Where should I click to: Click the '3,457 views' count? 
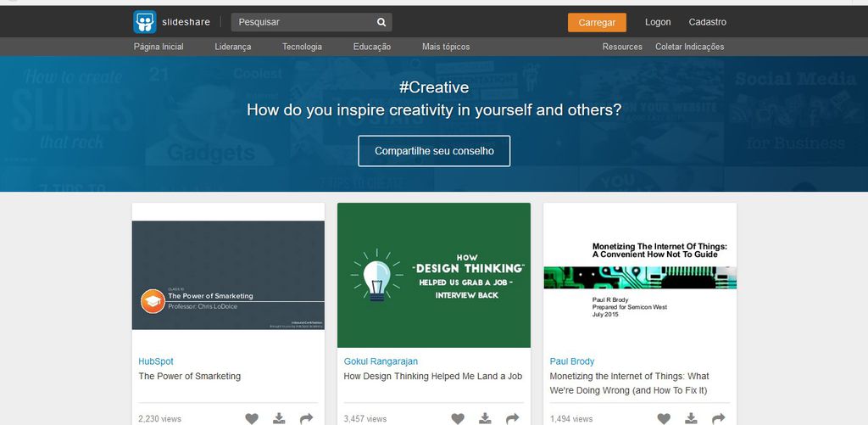(365, 419)
